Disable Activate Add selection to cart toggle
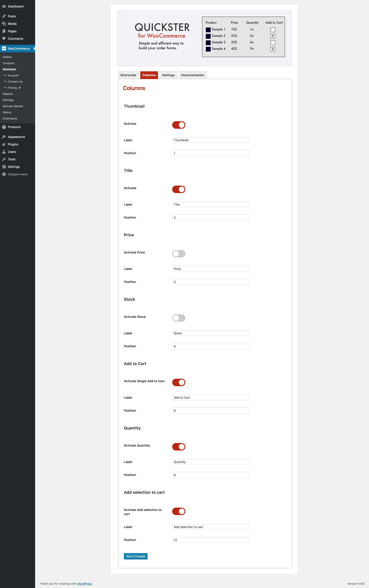 (179, 511)
